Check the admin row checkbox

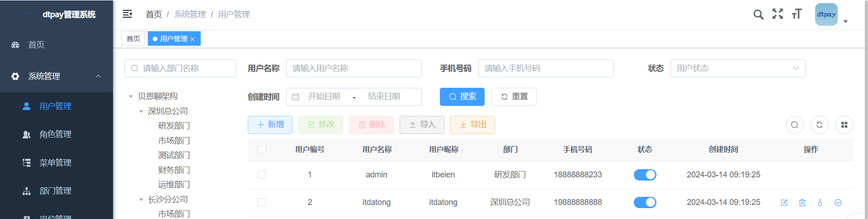[x=262, y=175]
